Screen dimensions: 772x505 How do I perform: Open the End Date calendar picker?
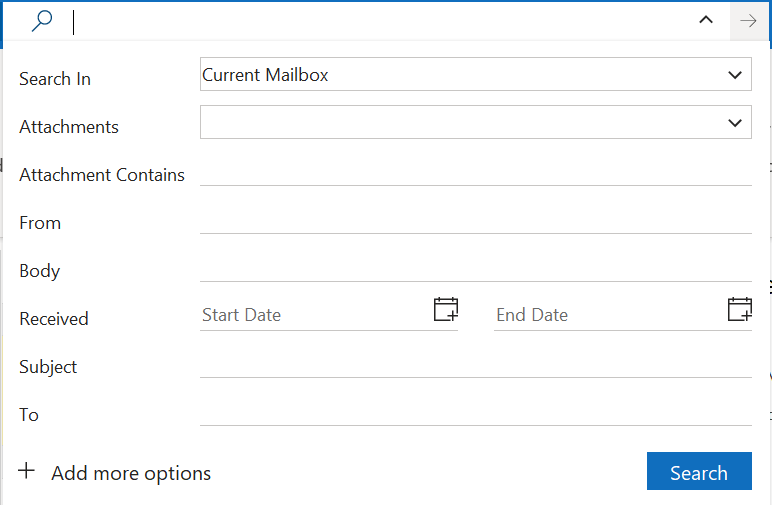(x=739, y=309)
